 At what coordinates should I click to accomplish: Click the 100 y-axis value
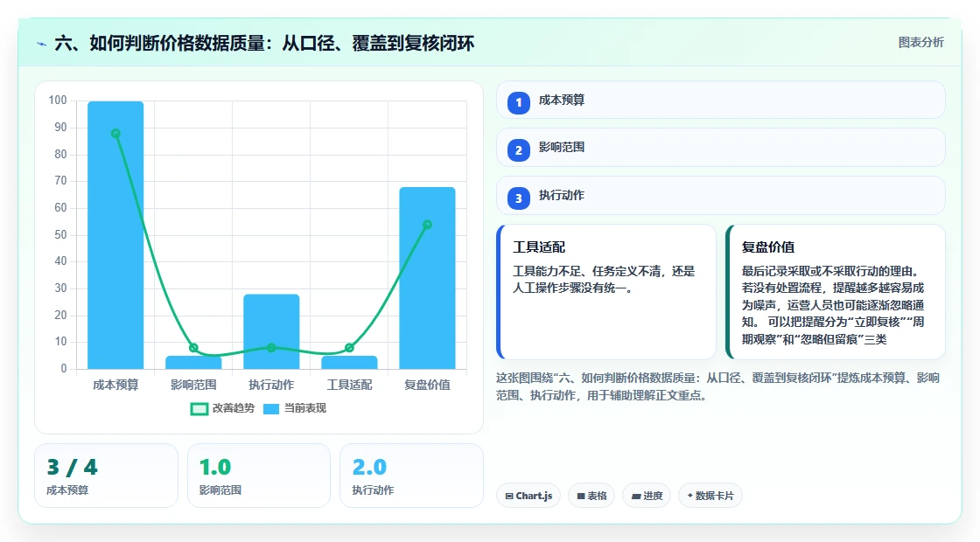(x=58, y=101)
